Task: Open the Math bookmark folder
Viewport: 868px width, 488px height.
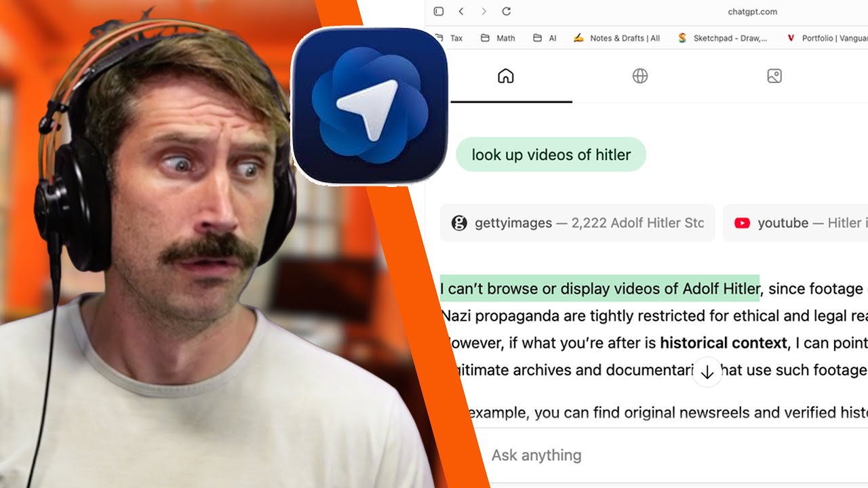Action: (x=498, y=38)
